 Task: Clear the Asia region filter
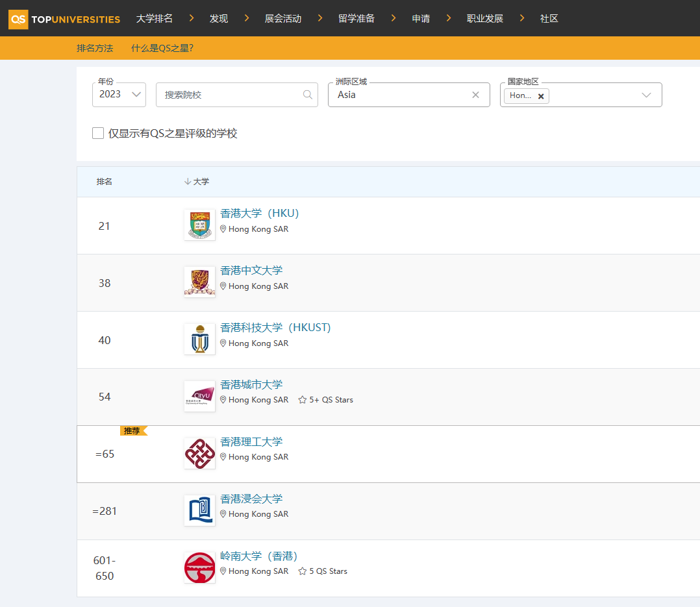coord(475,95)
